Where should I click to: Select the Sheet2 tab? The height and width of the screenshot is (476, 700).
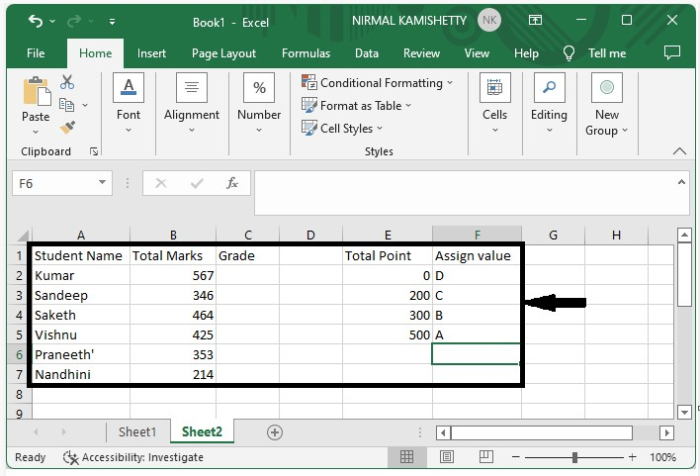(x=202, y=432)
